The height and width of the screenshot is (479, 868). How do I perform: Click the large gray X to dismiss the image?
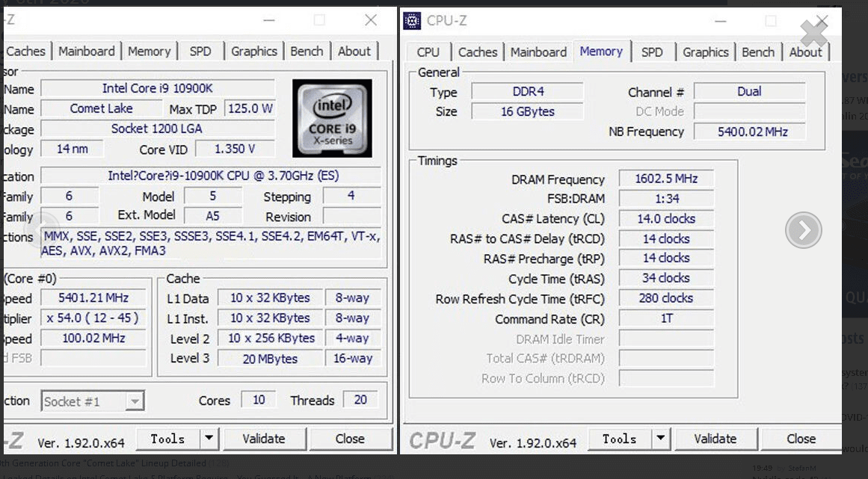pyautogui.click(x=813, y=33)
